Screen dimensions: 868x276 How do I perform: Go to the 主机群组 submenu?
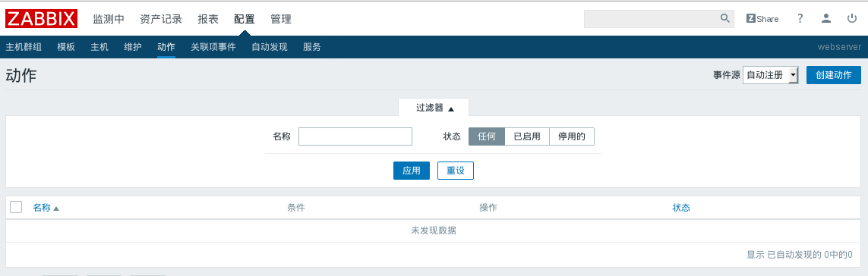click(24, 47)
